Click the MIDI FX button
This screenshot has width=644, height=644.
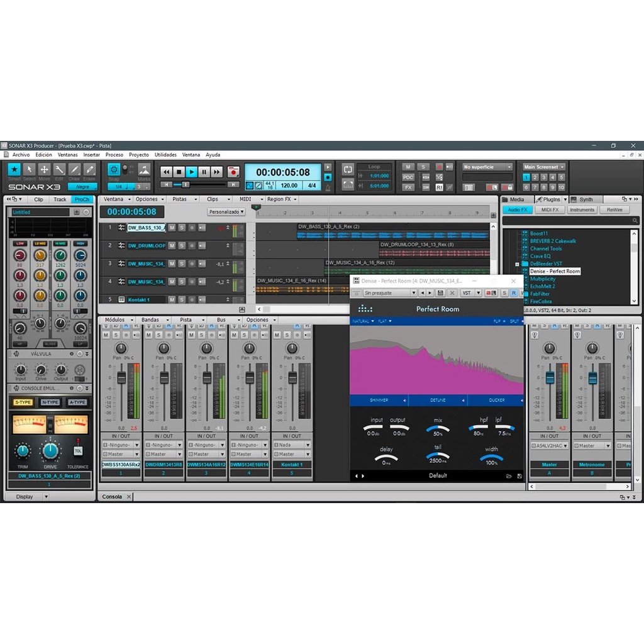point(550,210)
